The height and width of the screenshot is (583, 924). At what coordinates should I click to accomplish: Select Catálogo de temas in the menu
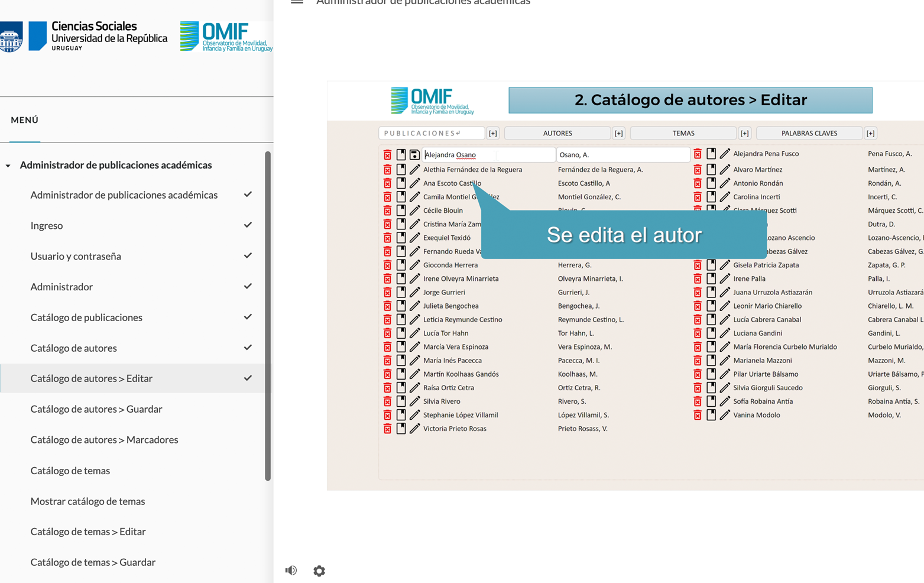70,471
